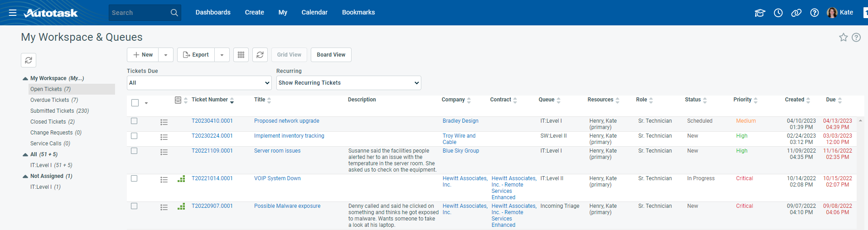
Task: Click the help question mark in top bar
Action: (815, 13)
